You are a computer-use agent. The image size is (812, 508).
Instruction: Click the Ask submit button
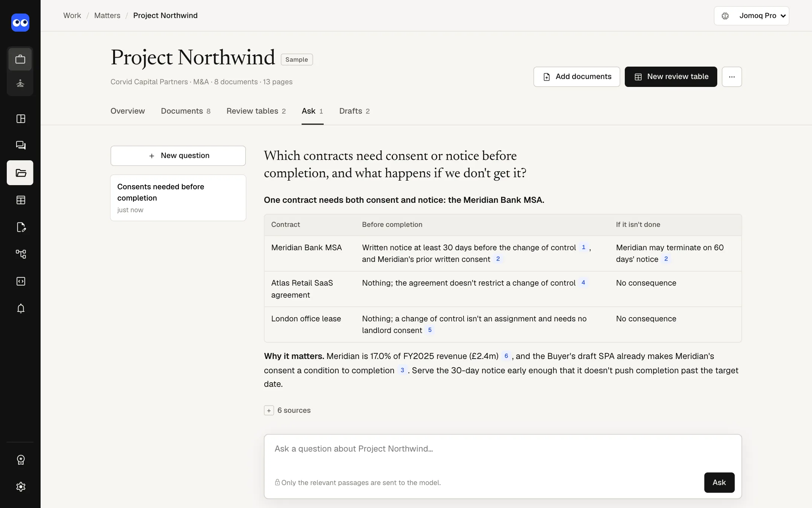[719, 482]
